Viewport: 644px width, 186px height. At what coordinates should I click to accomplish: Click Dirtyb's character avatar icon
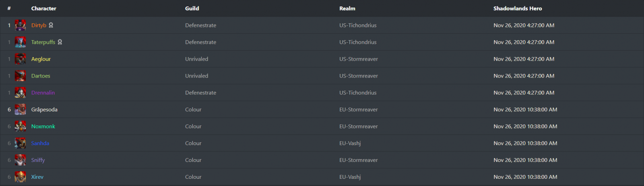pos(20,25)
